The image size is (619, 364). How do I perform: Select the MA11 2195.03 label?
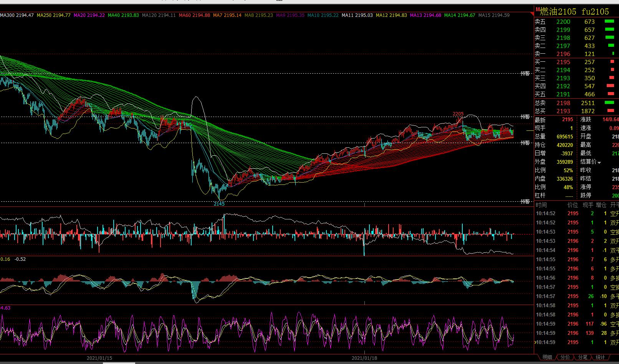(357, 15)
